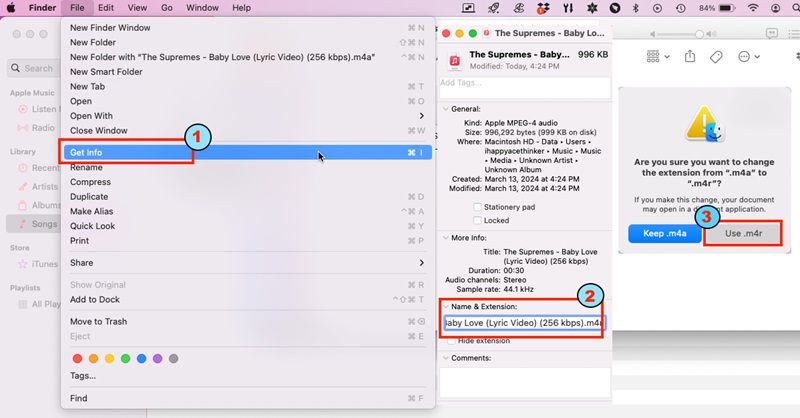This screenshot has height=418, width=800.
Task: Click the share icon in Finder toolbar
Action: [690, 56]
